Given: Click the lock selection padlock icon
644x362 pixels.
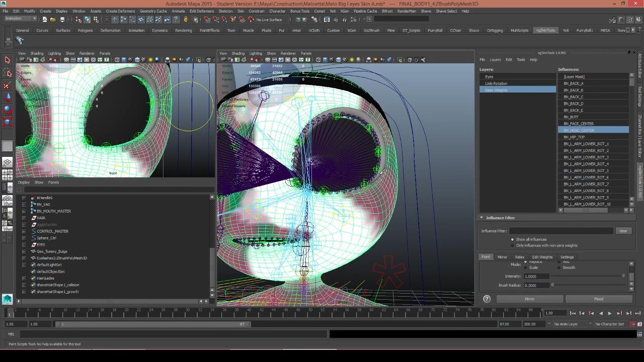Looking at the screenshot, I should [x=186, y=20].
